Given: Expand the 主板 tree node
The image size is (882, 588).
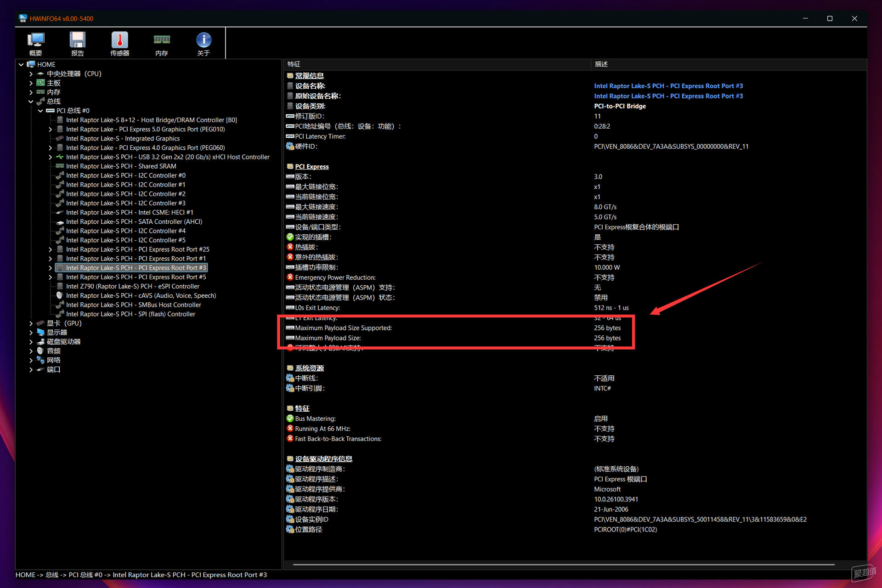Looking at the screenshot, I should pos(31,83).
